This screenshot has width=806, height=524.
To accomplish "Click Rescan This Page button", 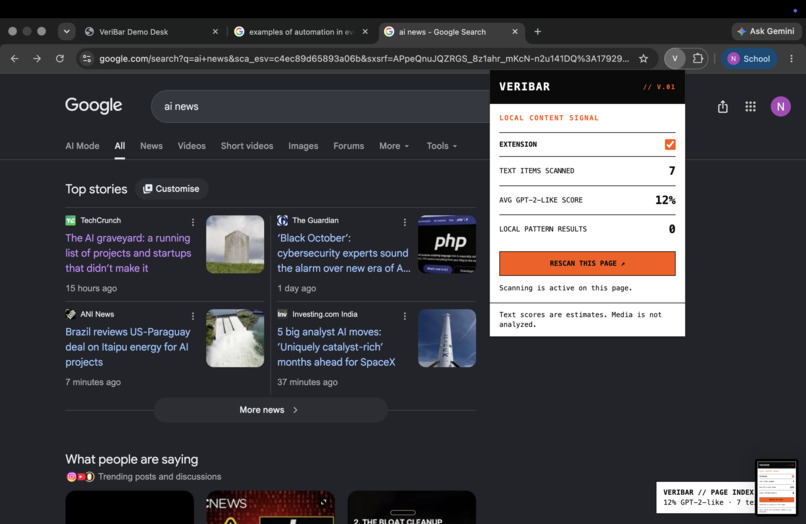I will (587, 263).
